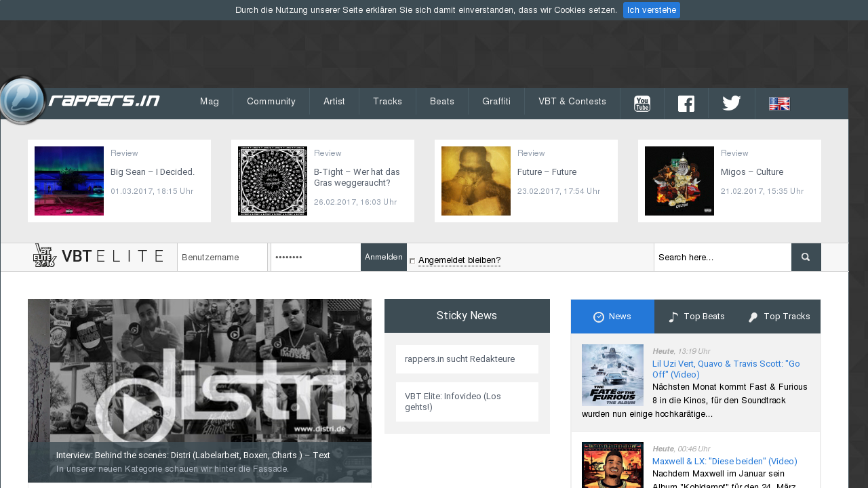Click the Future album cover

coord(476,181)
